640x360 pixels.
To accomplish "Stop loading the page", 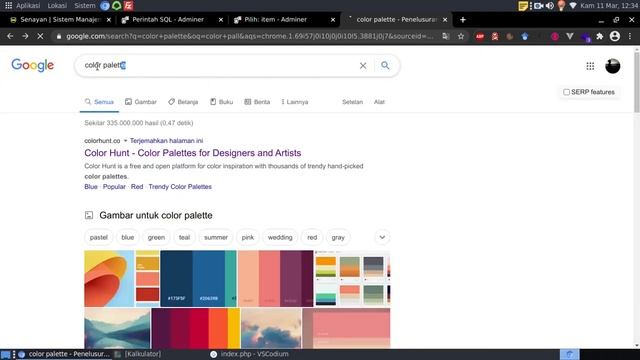I will click(40, 36).
